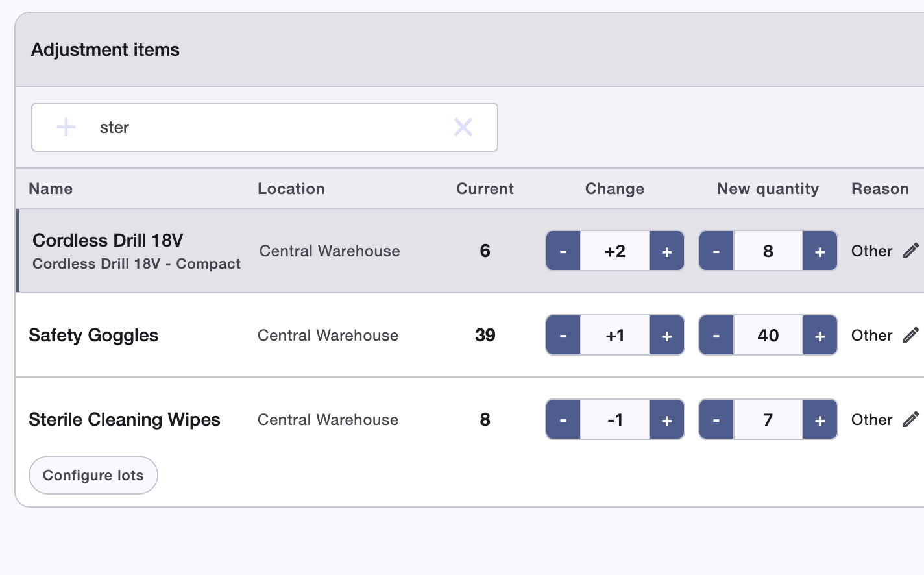Viewport: 924px width, 575px height.
Task: Click the new quantity field showing 7
Action: coord(768,420)
